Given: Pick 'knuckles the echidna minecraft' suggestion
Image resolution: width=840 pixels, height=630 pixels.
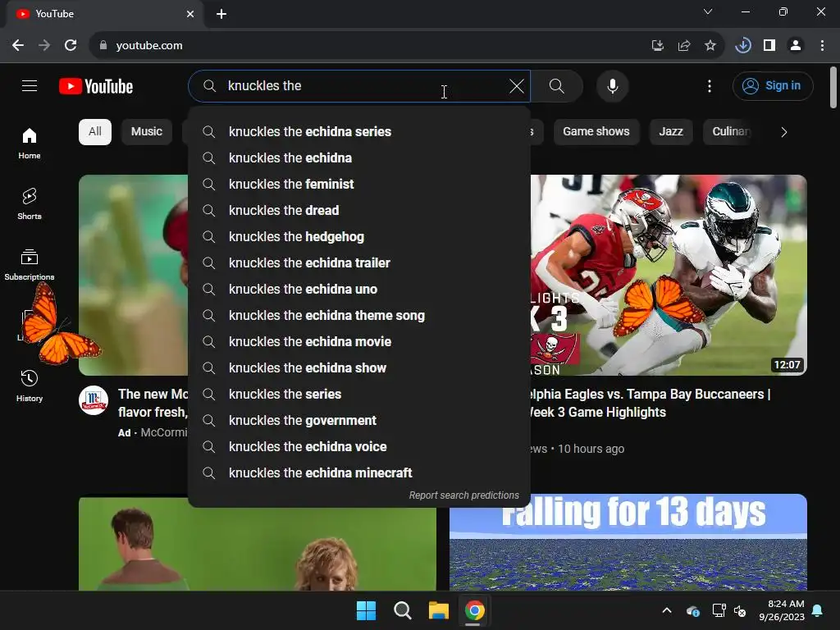Looking at the screenshot, I should [359, 473].
